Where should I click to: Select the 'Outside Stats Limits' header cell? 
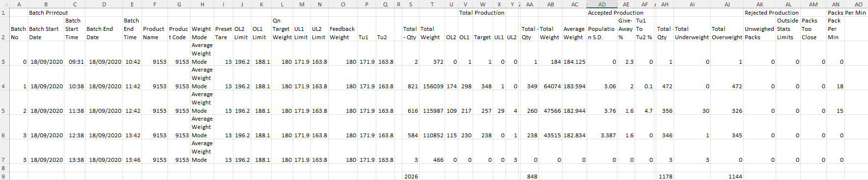(x=788, y=29)
